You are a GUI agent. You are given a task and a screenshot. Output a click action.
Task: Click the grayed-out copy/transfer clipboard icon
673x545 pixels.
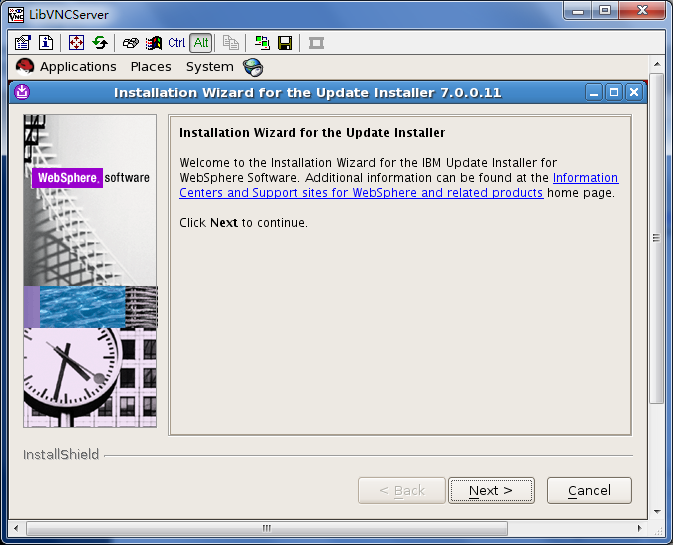point(230,43)
